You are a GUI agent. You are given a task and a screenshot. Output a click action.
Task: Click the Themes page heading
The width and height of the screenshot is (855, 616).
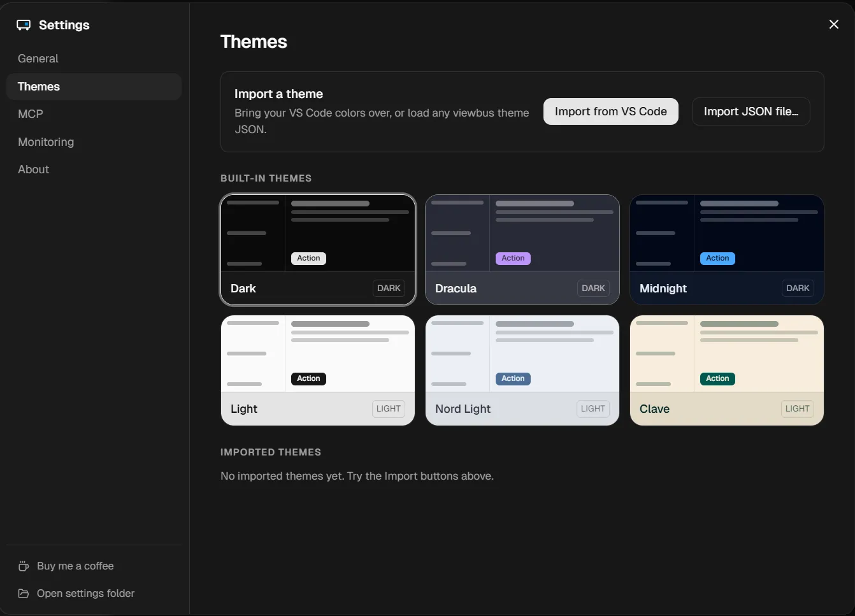click(x=254, y=41)
